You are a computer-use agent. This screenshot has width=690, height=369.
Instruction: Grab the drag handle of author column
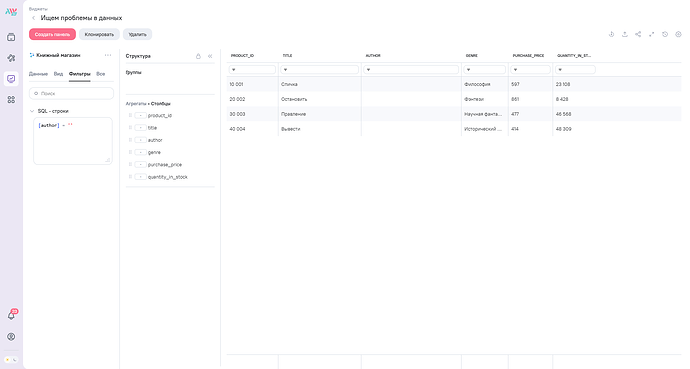[130, 140]
